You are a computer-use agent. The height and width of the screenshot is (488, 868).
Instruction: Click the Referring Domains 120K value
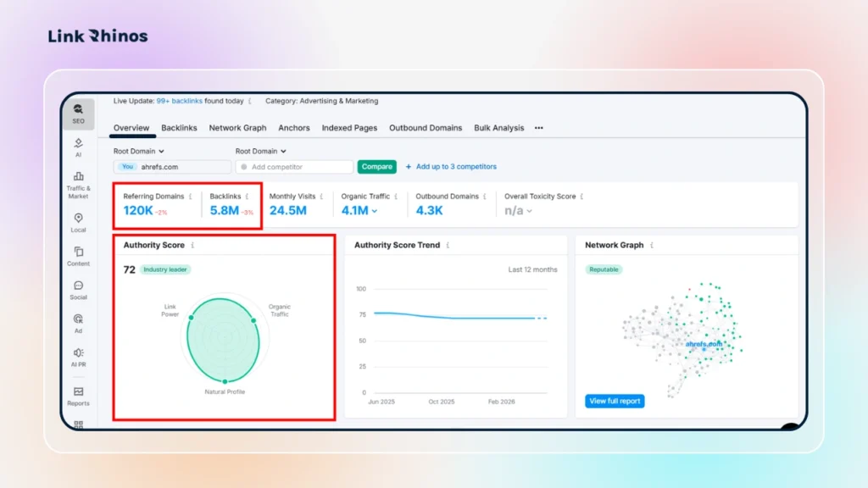tap(138, 211)
